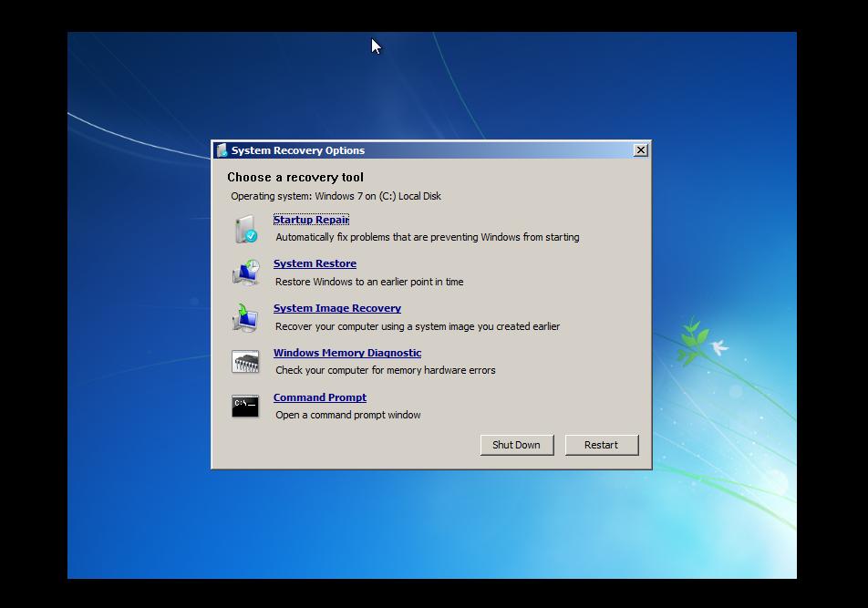Open the Startup Repair link
Screen dimensions: 868x608
[x=311, y=220]
